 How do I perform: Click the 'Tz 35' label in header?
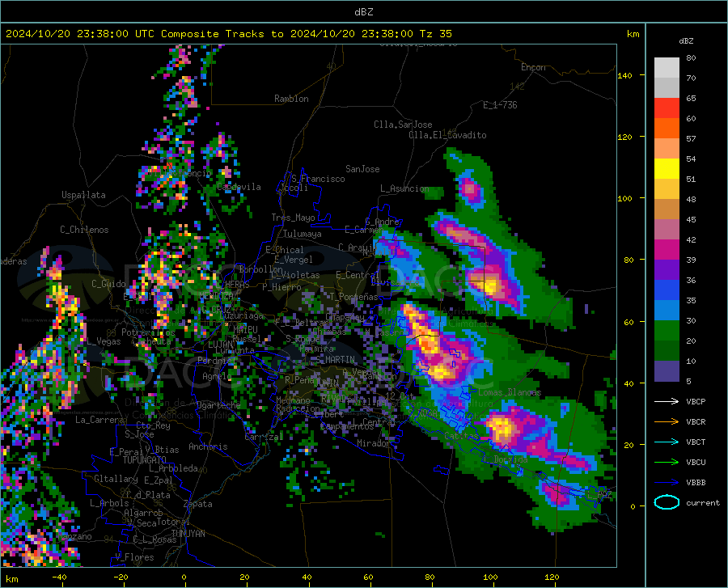click(x=435, y=34)
